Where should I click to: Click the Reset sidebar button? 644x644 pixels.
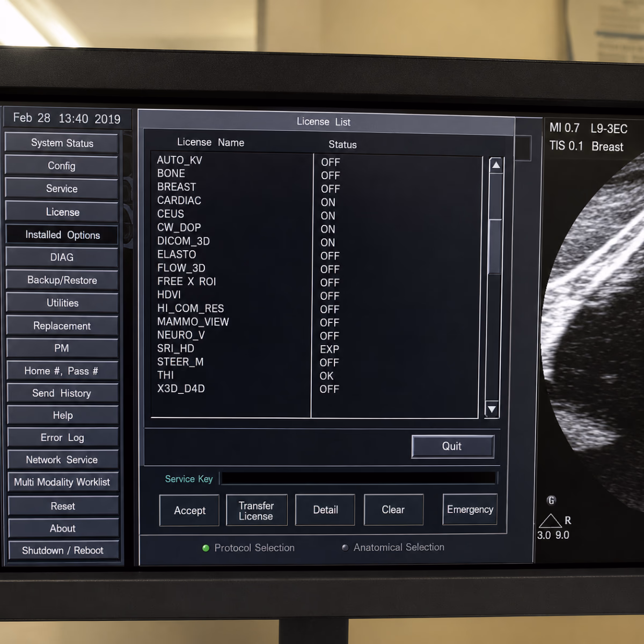[63, 506]
